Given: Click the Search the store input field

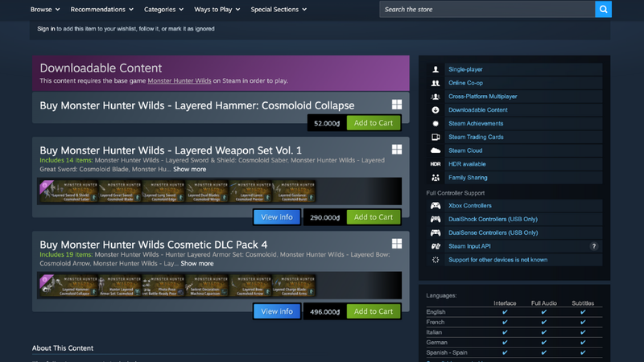Looking at the screenshot, I should click(487, 9).
